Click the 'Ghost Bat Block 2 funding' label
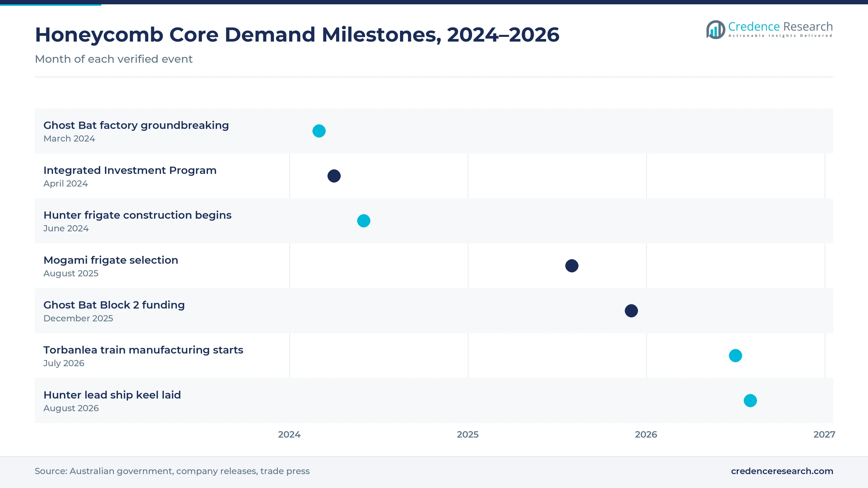 [114, 305]
